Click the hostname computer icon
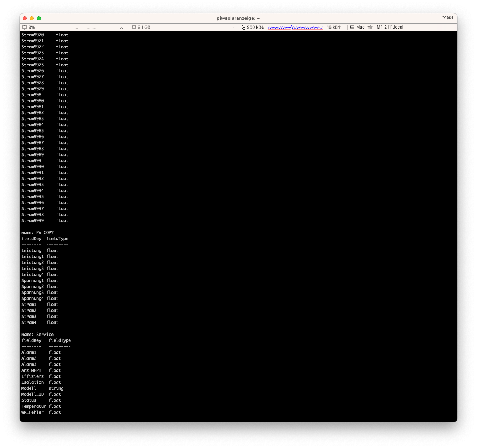 (x=352, y=27)
